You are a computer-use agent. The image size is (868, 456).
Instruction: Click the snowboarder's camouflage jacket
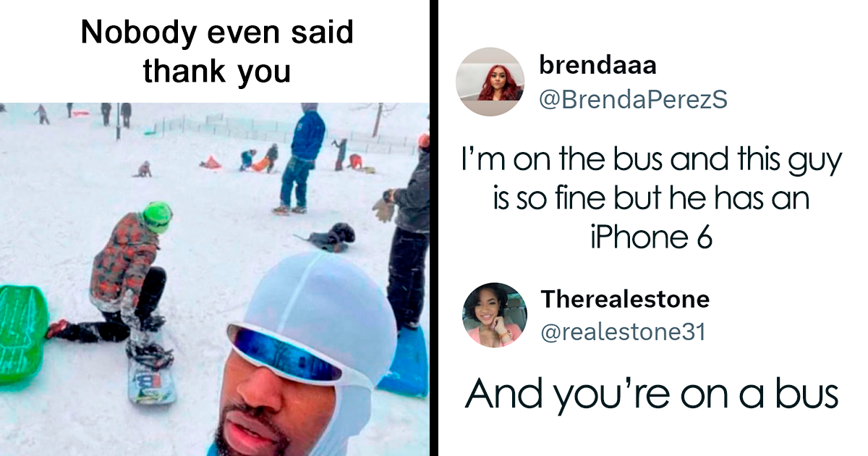123,261
